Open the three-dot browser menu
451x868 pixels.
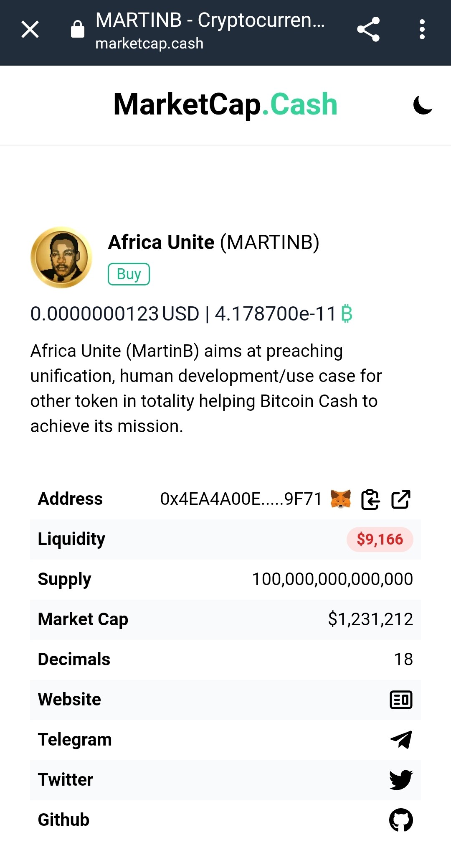[x=422, y=29]
